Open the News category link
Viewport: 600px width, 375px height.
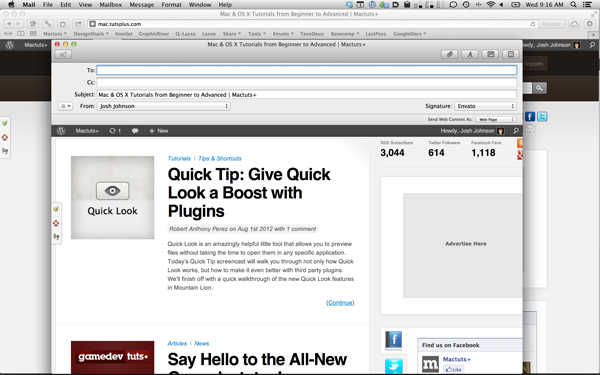[x=201, y=343]
